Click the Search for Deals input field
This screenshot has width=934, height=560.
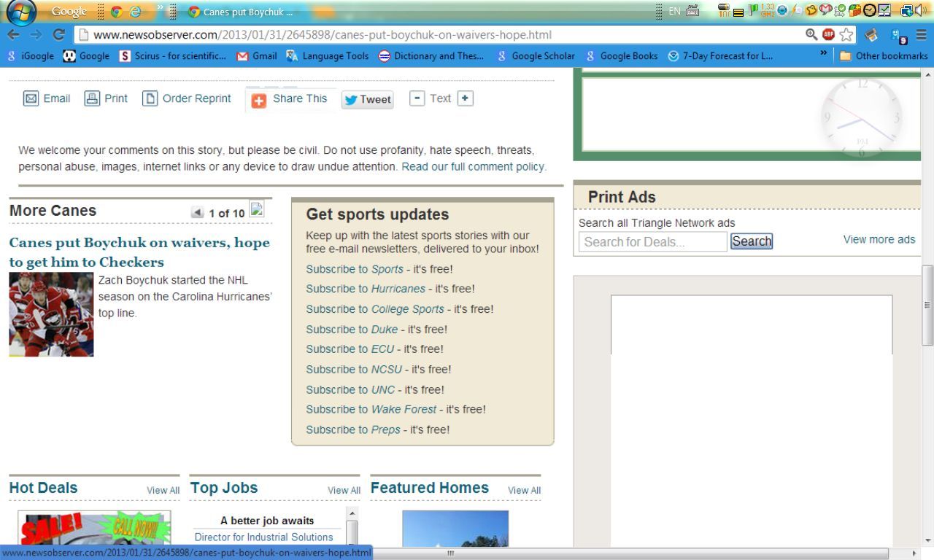coord(652,242)
